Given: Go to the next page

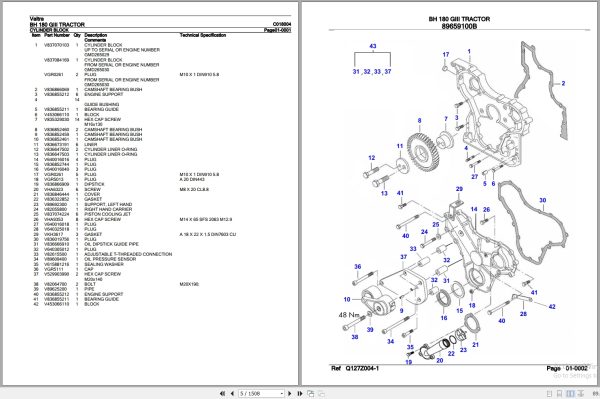Looking at the screenshot, I should (290, 393).
